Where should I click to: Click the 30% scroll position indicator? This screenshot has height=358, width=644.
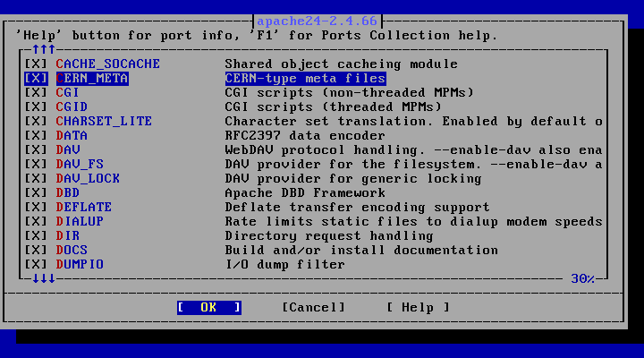tap(583, 279)
